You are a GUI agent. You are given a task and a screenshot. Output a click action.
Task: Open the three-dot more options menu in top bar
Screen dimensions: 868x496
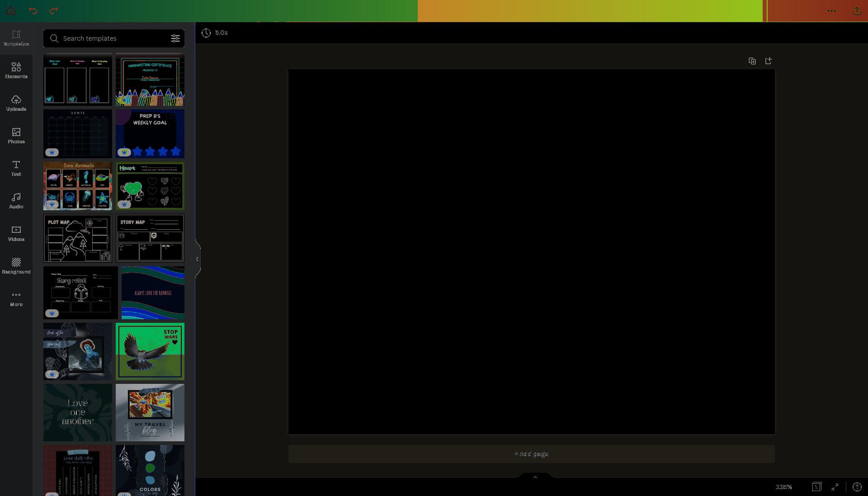[831, 11]
